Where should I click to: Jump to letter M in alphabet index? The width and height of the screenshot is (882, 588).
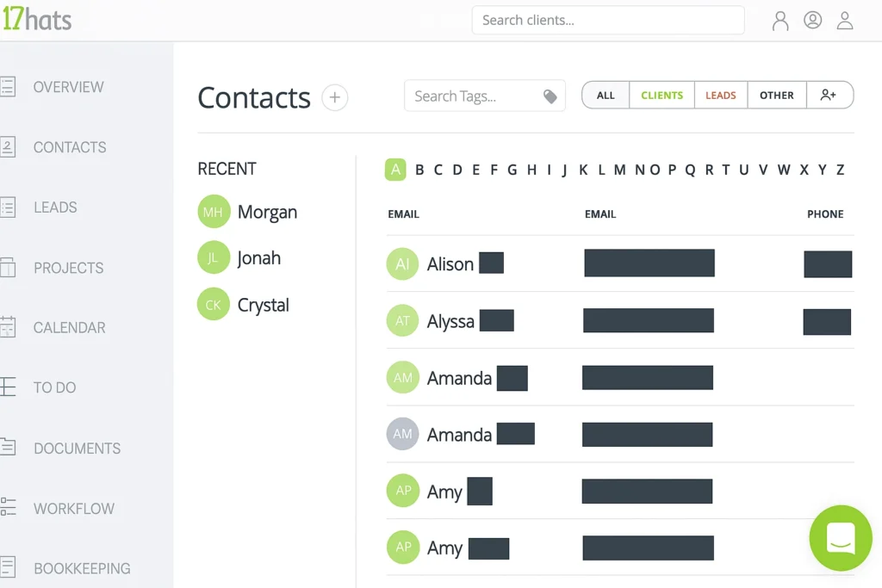pyautogui.click(x=619, y=170)
